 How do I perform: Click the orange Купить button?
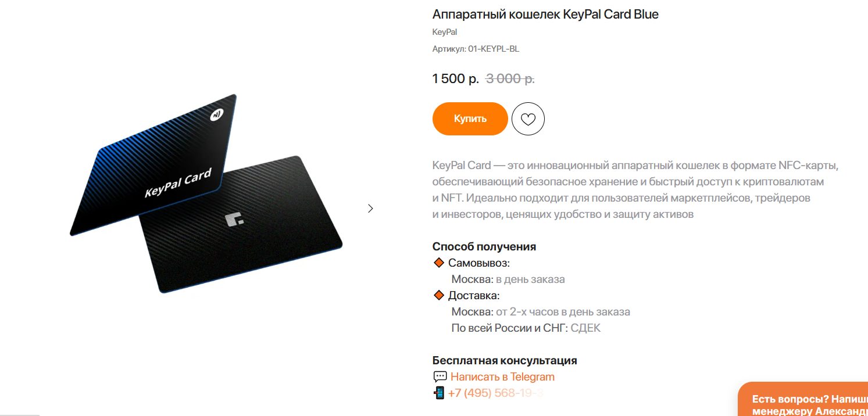click(x=470, y=119)
